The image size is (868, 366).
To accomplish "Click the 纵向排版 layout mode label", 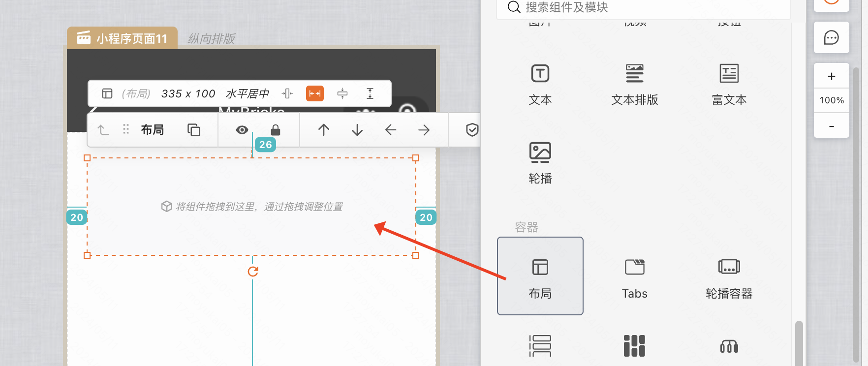I will [x=212, y=38].
